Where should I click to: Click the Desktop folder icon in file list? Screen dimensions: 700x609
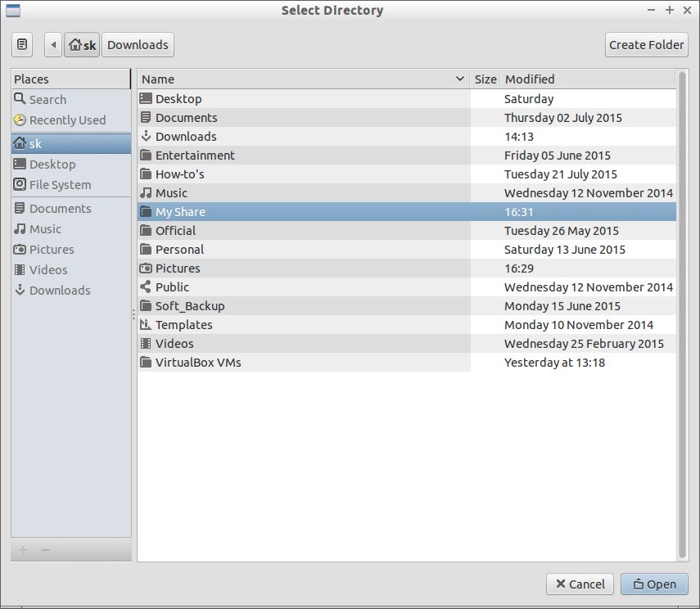click(146, 99)
